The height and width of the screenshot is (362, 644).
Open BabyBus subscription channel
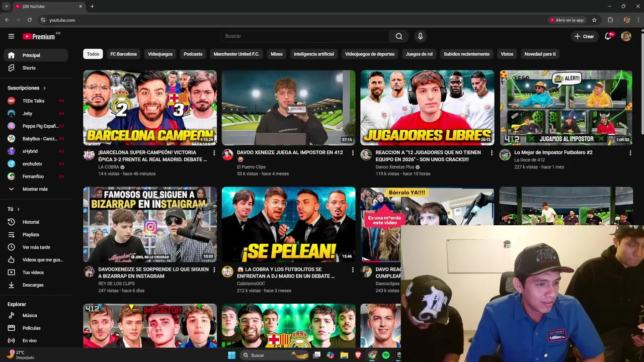35,139
